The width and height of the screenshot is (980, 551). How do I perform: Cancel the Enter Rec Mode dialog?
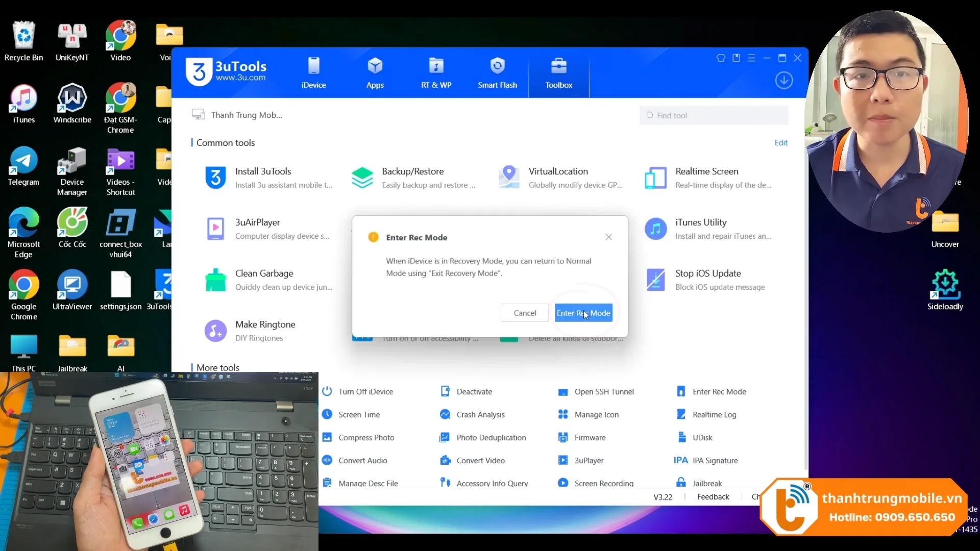point(524,313)
